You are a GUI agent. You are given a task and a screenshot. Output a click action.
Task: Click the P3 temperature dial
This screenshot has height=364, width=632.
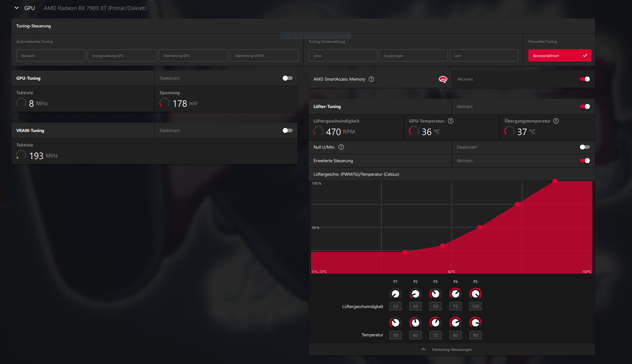tap(435, 322)
